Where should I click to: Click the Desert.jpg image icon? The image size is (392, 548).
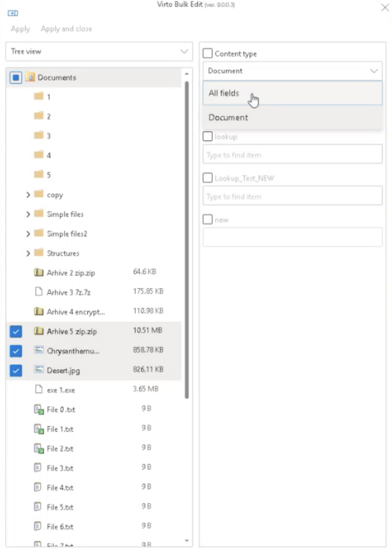pyautogui.click(x=39, y=370)
